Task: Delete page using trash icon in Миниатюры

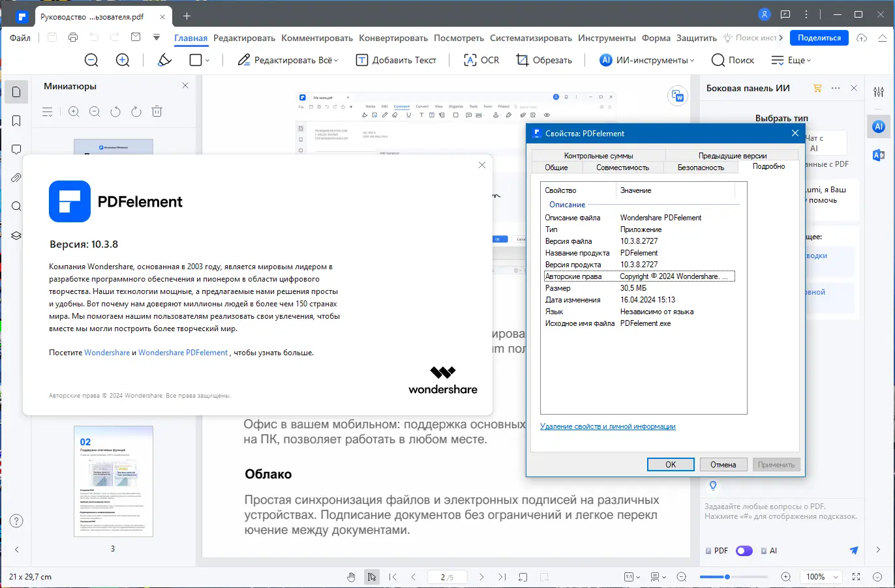Action: point(157,111)
